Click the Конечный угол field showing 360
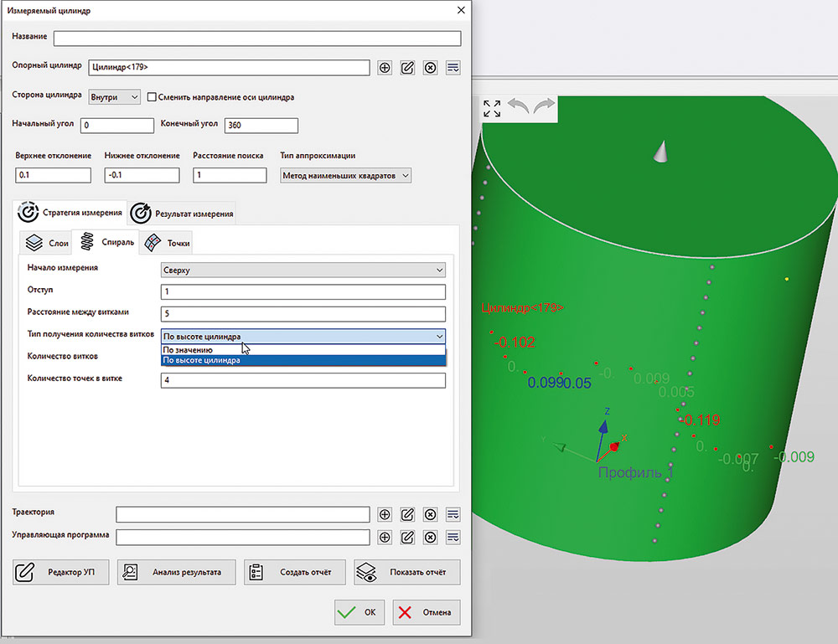This screenshot has width=838, height=644. pyautogui.click(x=261, y=126)
